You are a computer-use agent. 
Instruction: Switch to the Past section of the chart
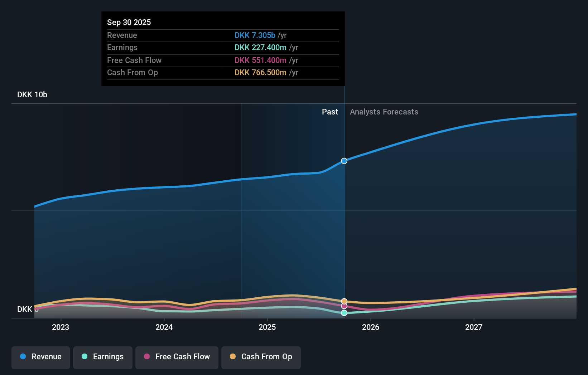tap(330, 112)
